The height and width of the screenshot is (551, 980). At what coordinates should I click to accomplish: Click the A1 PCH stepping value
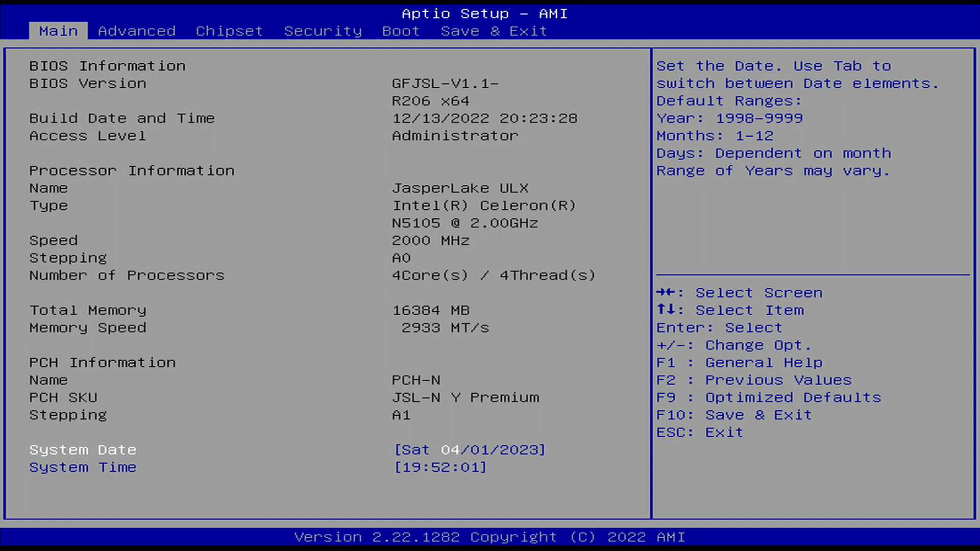coord(401,415)
